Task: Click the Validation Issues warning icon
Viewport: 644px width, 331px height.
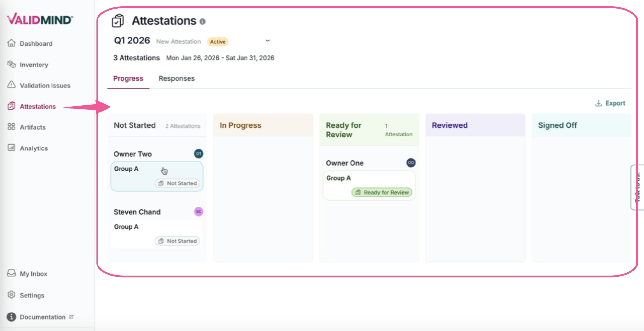Action: click(11, 85)
